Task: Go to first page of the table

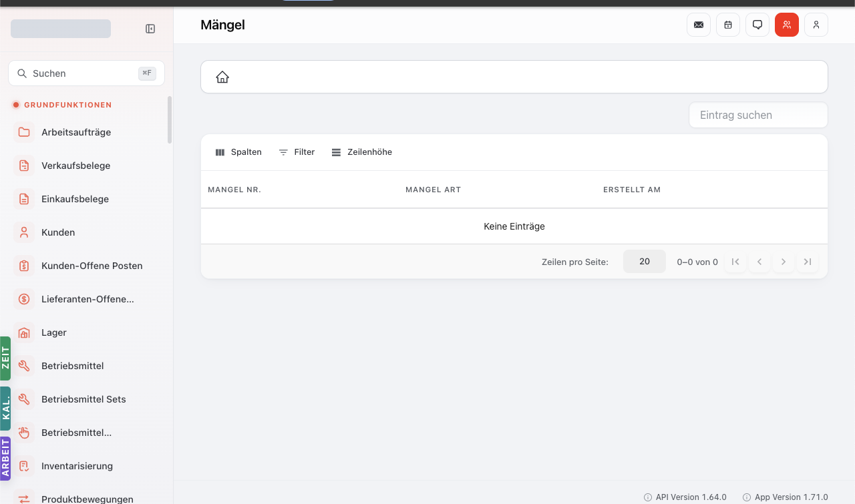Action: (x=735, y=262)
